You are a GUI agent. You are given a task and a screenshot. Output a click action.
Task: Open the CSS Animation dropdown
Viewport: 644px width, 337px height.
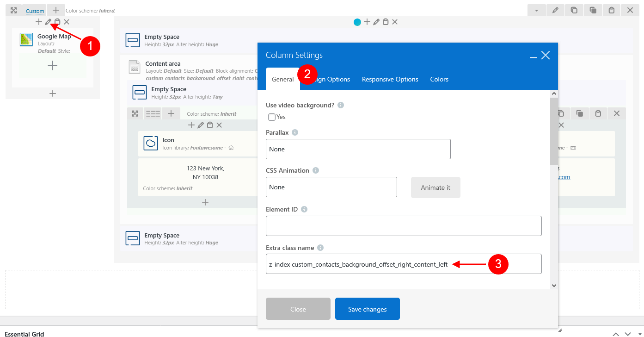tap(331, 187)
